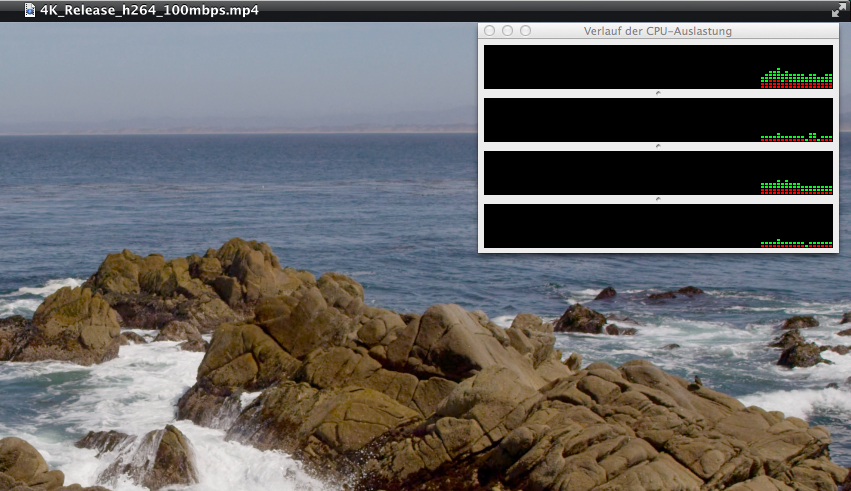Close the Verlauf der CPU-Auslastung window
Viewport: 851px width, 491px height.
(x=490, y=30)
